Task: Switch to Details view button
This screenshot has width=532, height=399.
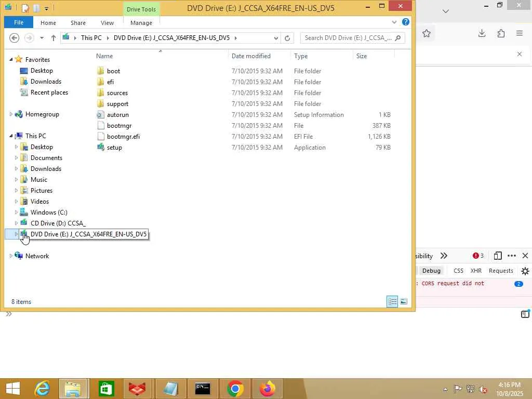Action: click(x=392, y=302)
